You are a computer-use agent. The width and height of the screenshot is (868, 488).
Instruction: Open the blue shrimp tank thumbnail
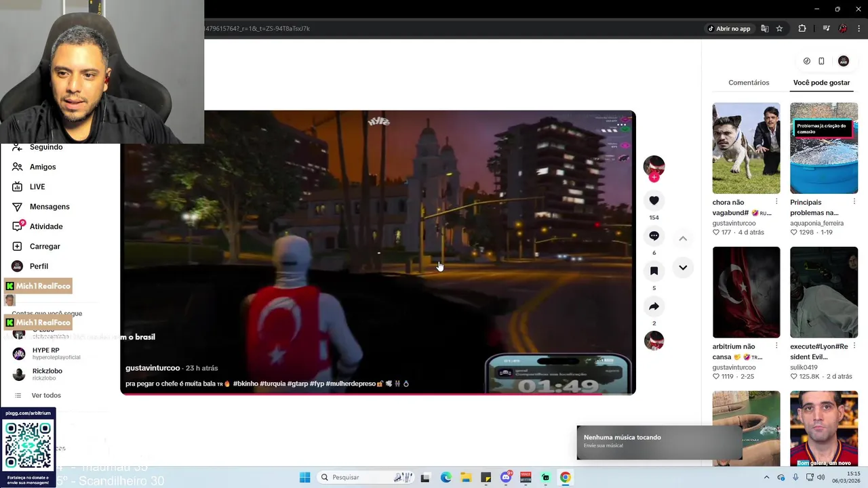[x=824, y=148]
